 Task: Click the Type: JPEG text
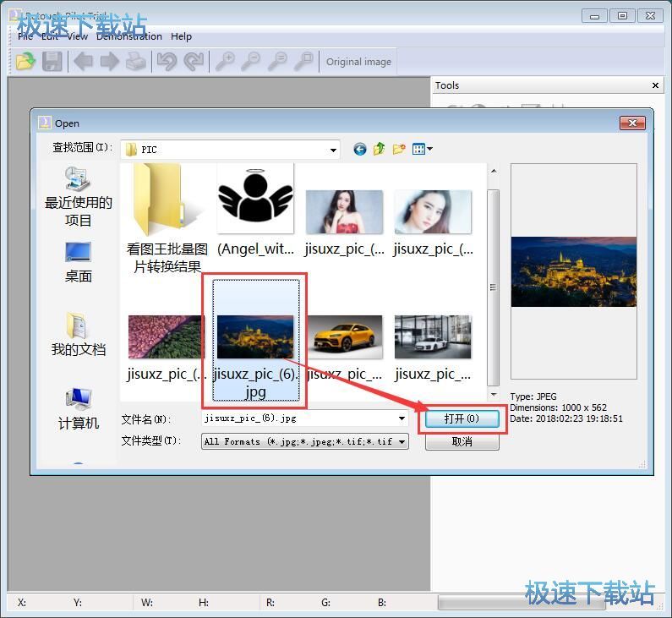point(533,397)
